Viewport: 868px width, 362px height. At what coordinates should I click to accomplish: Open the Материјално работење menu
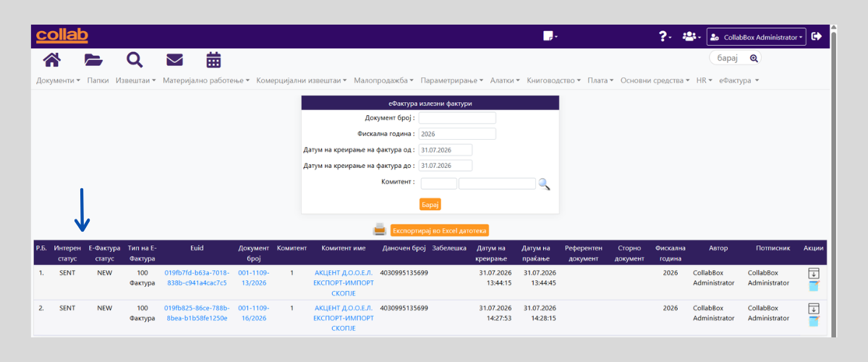[206, 80]
